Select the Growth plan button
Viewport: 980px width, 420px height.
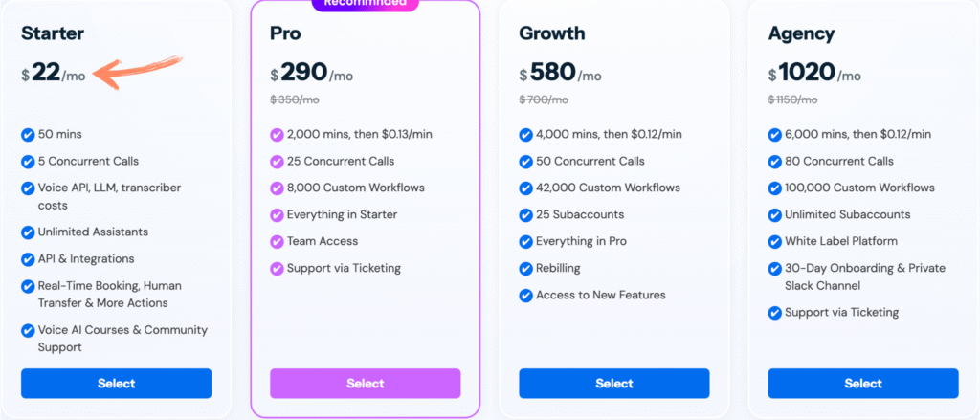(x=613, y=383)
